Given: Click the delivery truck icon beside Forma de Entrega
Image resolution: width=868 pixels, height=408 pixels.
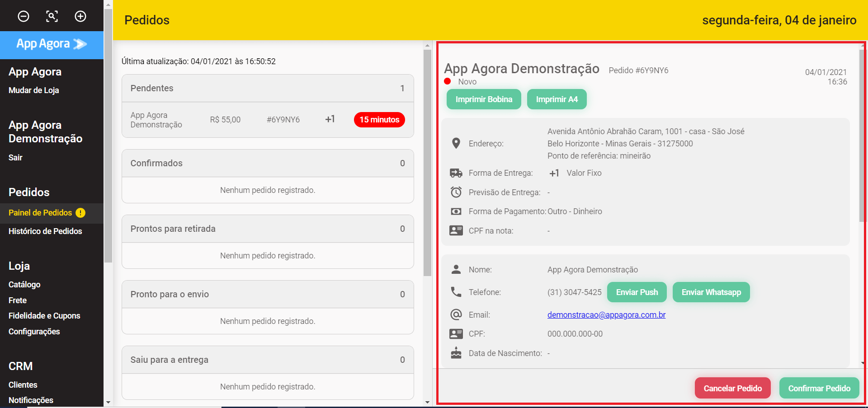Looking at the screenshot, I should tap(456, 173).
